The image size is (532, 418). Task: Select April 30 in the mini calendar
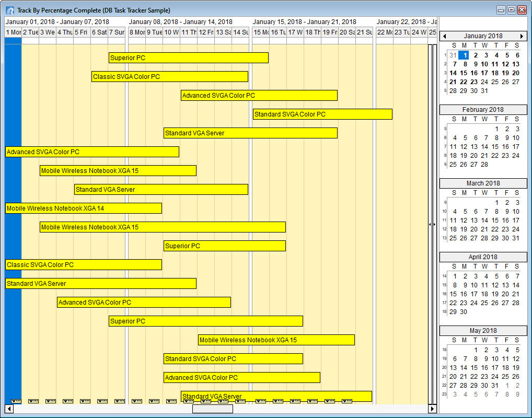[x=464, y=312]
